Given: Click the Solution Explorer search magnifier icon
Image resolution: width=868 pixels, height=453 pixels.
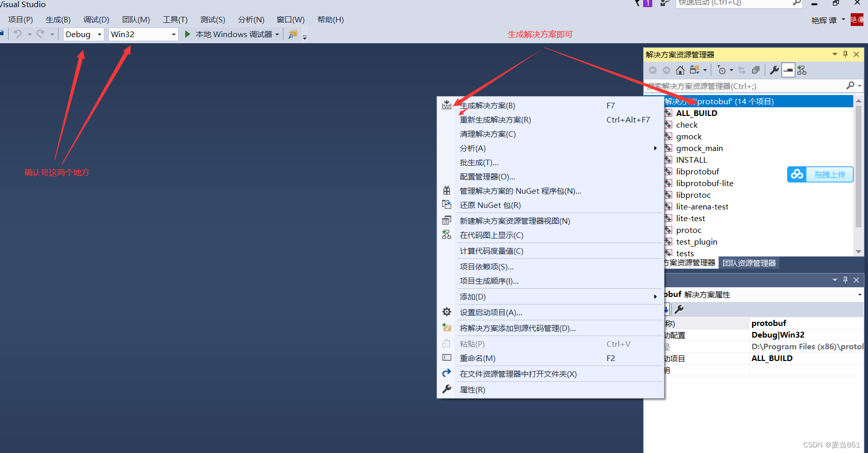Looking at the screenshot, I should click(850, 86).
